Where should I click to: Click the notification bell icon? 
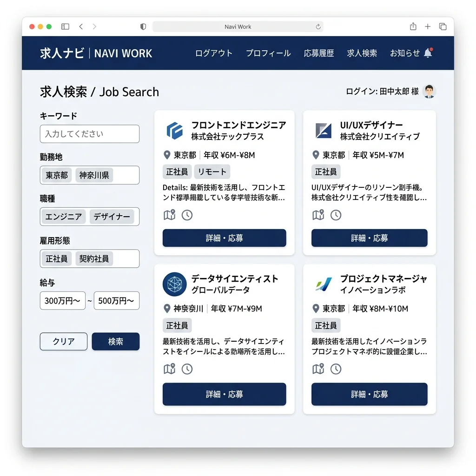coord(428,53)
